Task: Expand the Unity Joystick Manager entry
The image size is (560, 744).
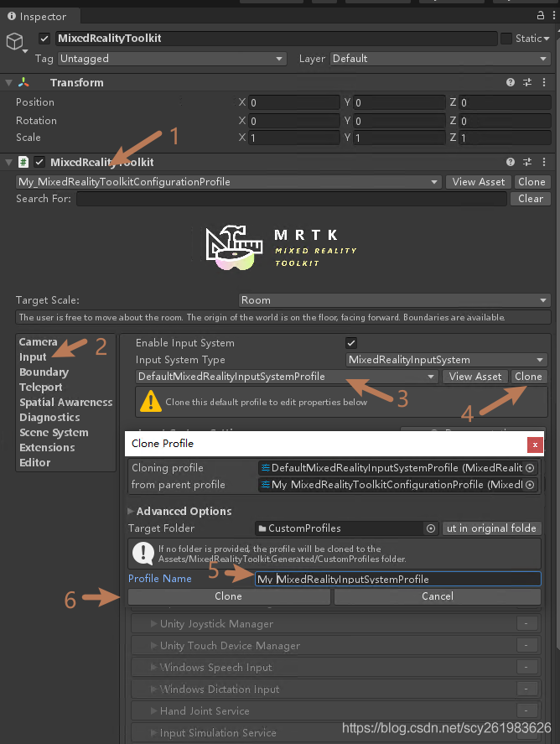Action: tap(153, 624)
